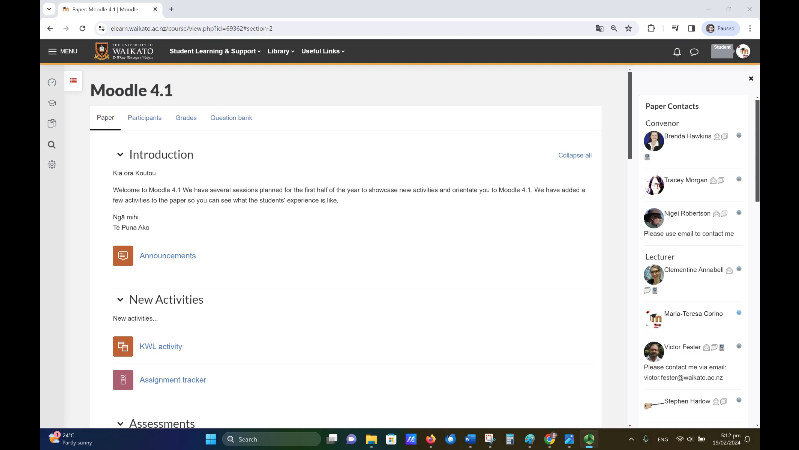Open the messaging speech bubble icon
The height and width of the screenshot is (450, 799).
coord(694,51)
